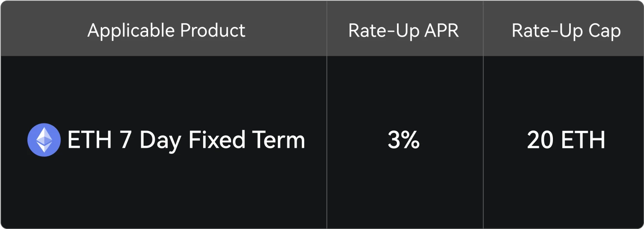Click the word "Fixed" in the product name
644x229 pixels.
click(217, 140)
